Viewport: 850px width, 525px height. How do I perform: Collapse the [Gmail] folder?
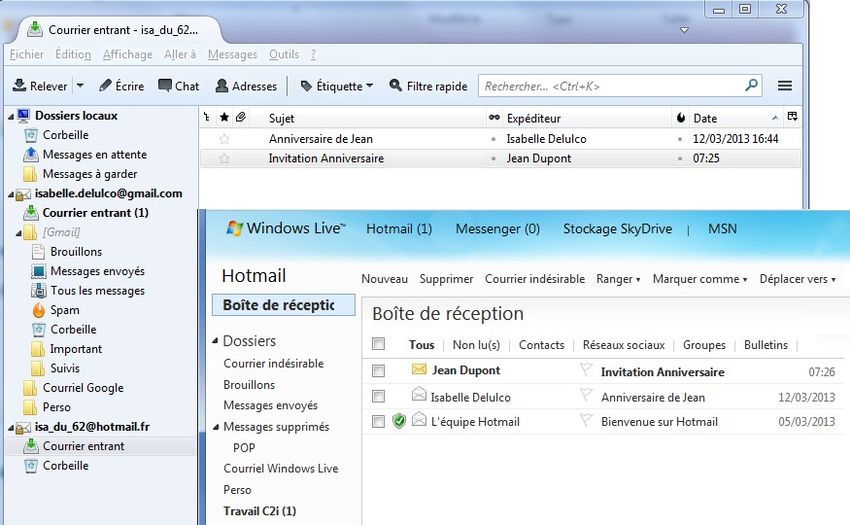tap(18, 233)
